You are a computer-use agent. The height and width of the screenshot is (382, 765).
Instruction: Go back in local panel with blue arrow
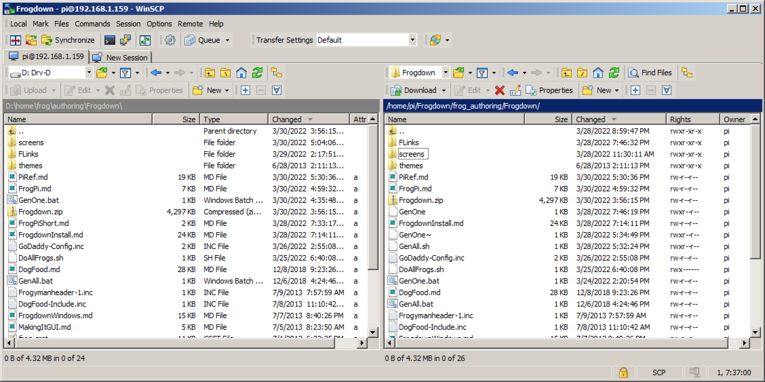pyautogui.click(x=156, y=73)
